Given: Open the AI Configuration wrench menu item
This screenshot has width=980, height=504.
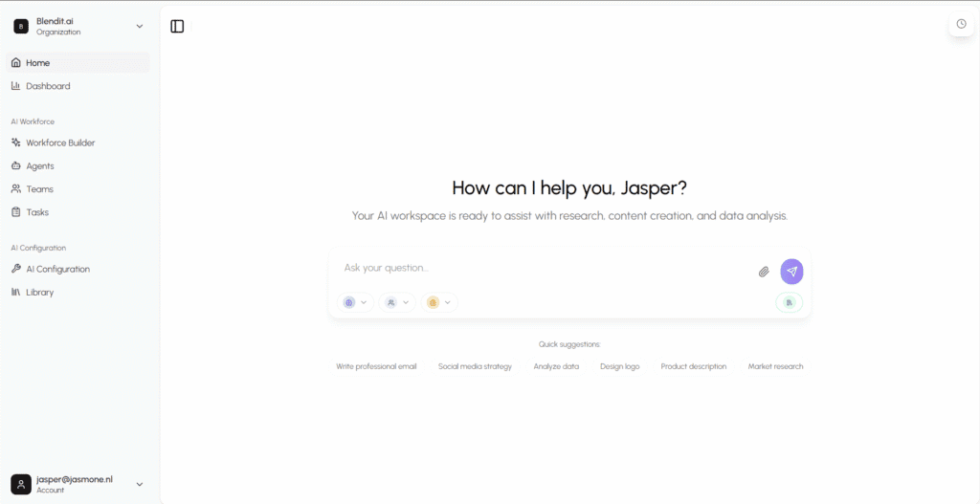Looking at the screenshot, I should point(78,269).
